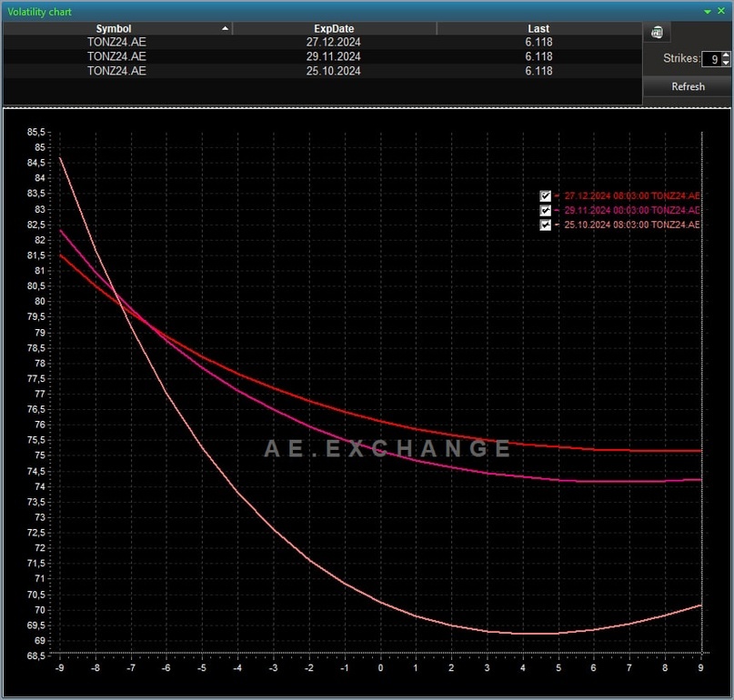The height and width of the screenshot is (700, 734).
Task: Click the Last value 6.118 in the 27.12.2024 row
Action: pyautogui.click(x=538, y=42)
